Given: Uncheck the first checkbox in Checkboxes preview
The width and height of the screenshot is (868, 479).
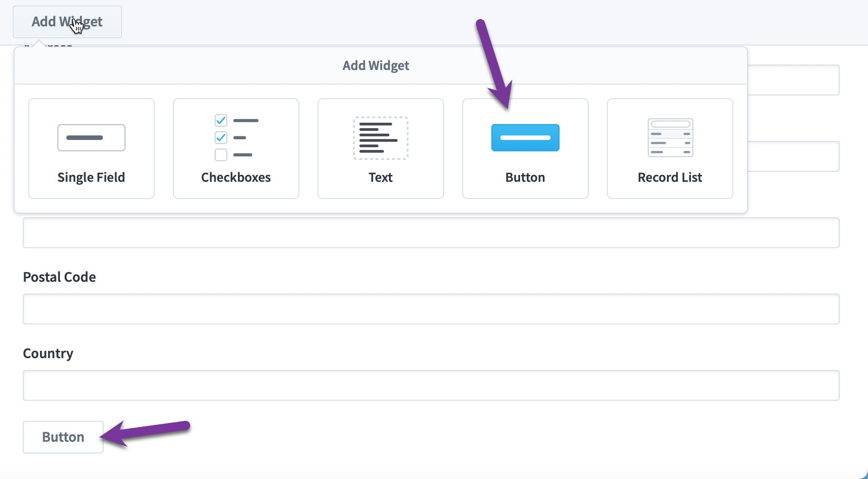Looking at the screenshot, I should [221, 120].
